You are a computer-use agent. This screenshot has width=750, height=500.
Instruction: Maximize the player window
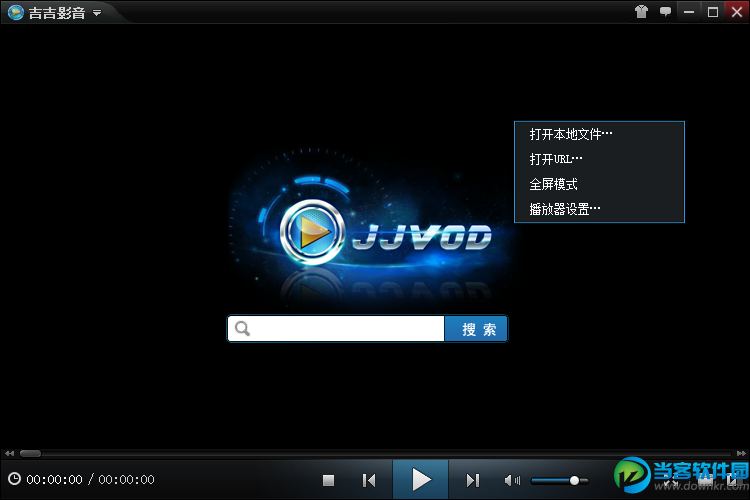tap(713, 12)
